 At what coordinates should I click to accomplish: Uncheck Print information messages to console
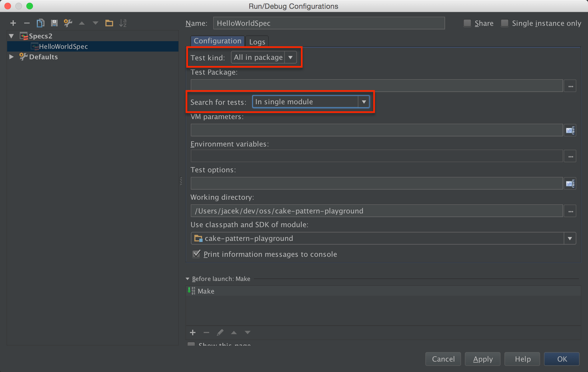pyautogui.click(x=196, y=254)
